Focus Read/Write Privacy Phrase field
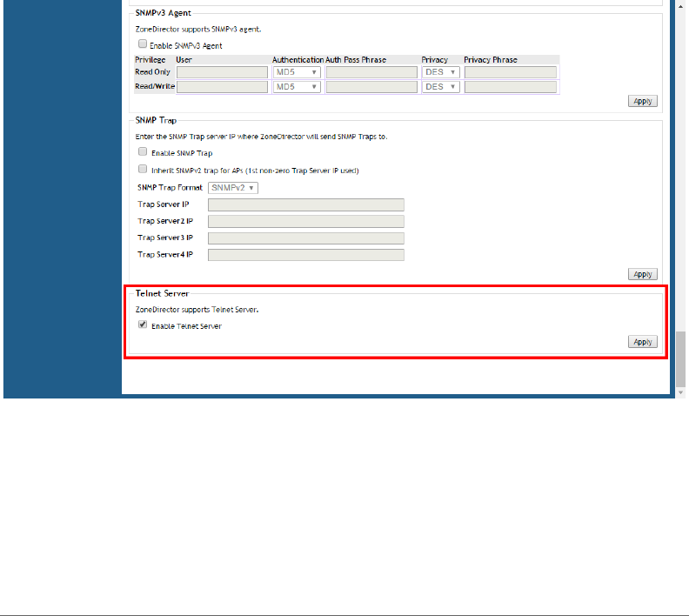The width and height of the screenshot is (689, 616). pos(511,87)
